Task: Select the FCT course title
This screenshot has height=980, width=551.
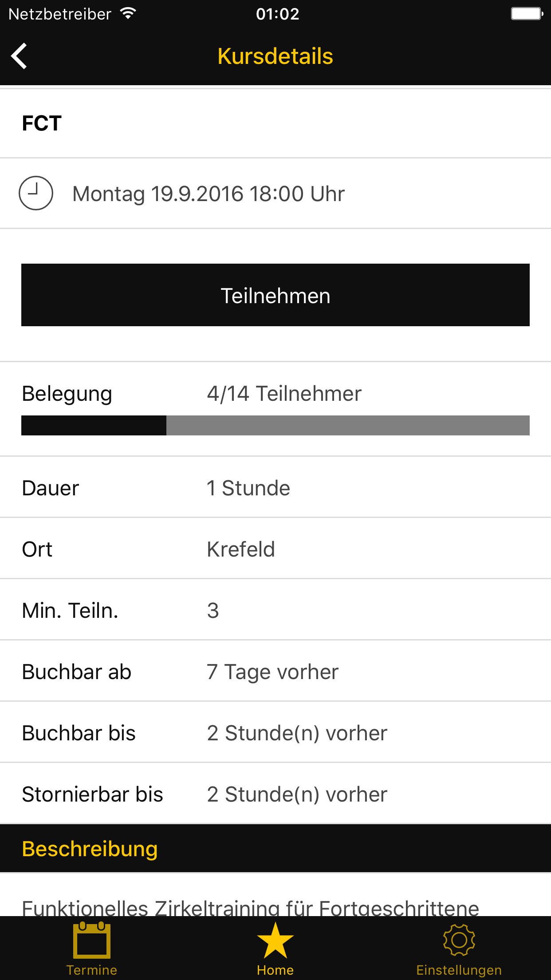Action: tap(42, 123)
